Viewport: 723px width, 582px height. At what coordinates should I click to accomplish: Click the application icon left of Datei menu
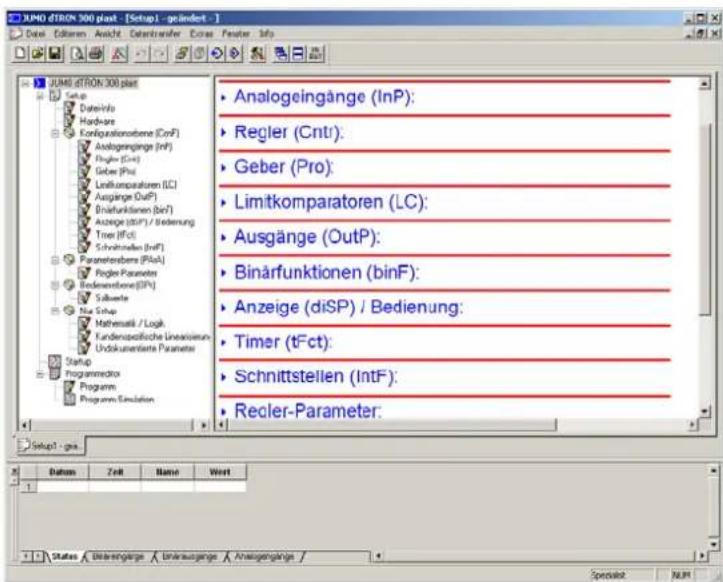point(16,34)
